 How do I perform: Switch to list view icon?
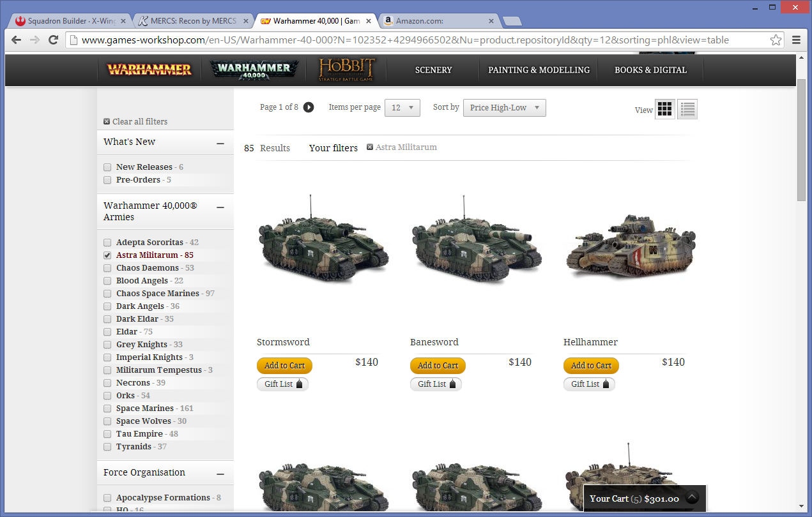687,109
